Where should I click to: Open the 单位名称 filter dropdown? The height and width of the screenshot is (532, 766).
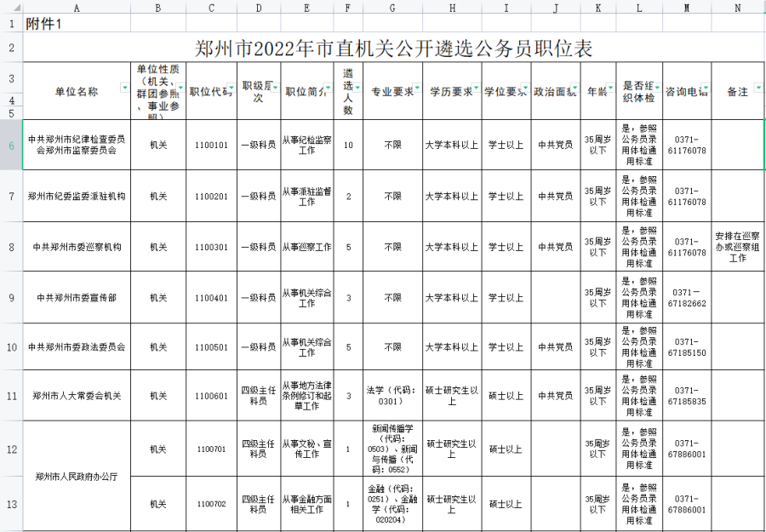tap(124, 88)
